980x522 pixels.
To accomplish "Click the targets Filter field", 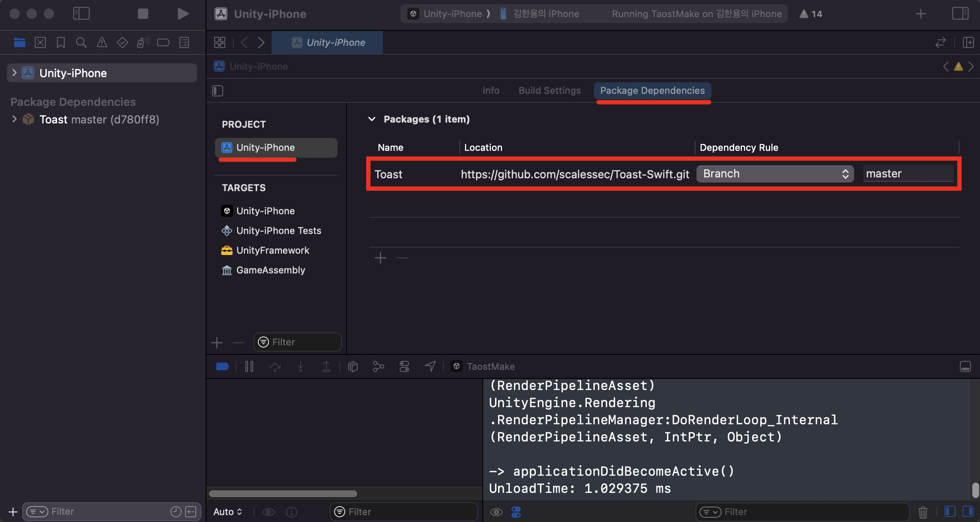I will tap(297, 342).
